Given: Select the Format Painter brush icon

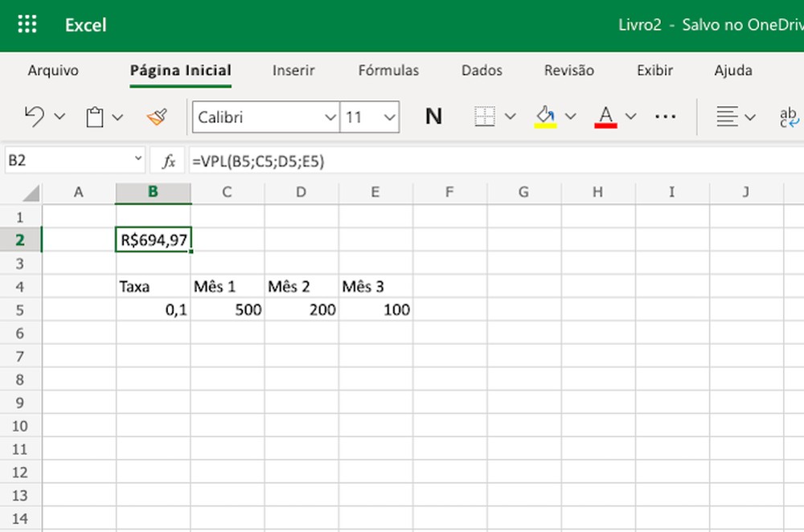Looking at the screenshot, I should (156, 116).
